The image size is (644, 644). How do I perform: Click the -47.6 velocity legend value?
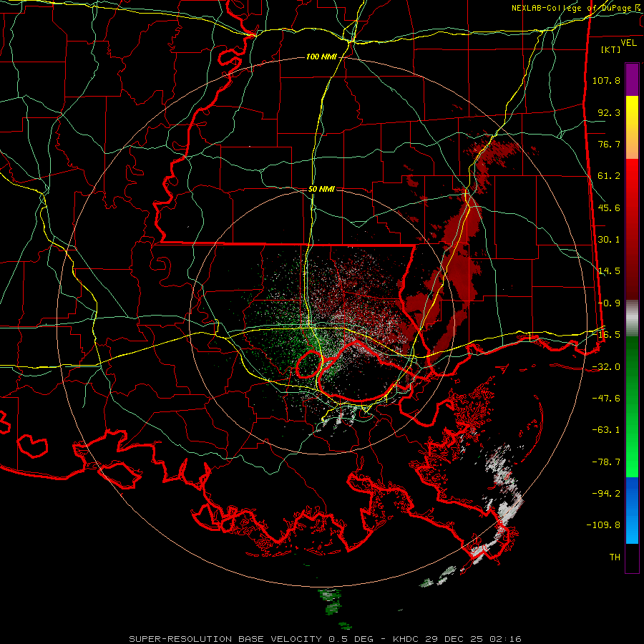[606, 399]
